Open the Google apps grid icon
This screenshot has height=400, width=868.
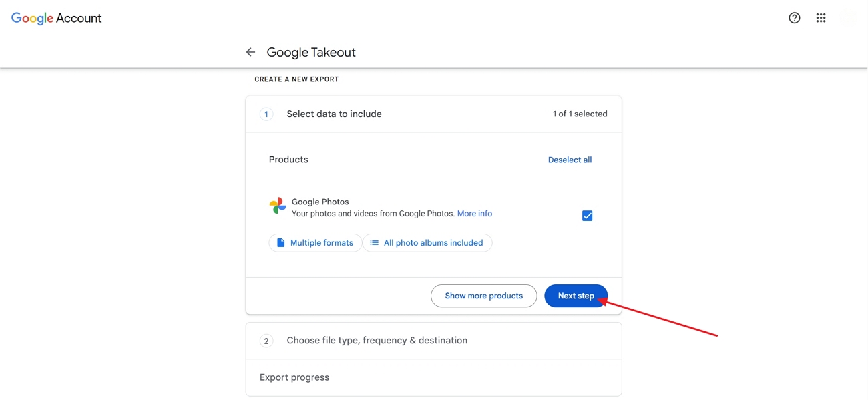click(x=821, y=18)
